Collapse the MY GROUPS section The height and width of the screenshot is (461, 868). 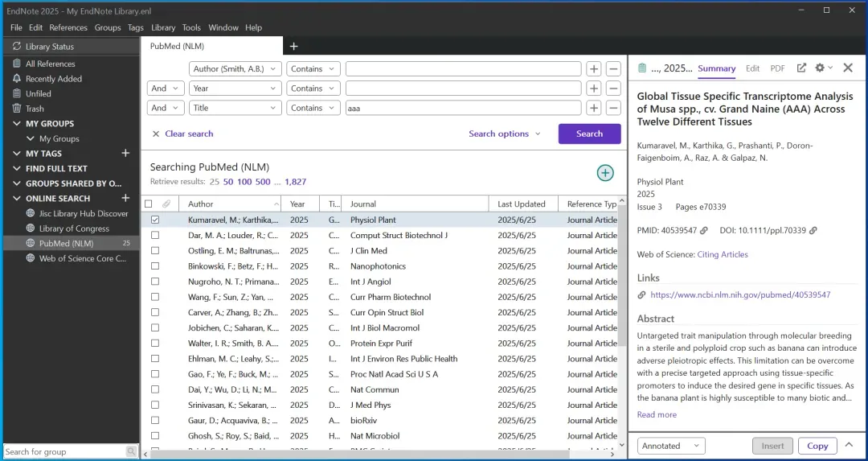(x=17, y=124)
